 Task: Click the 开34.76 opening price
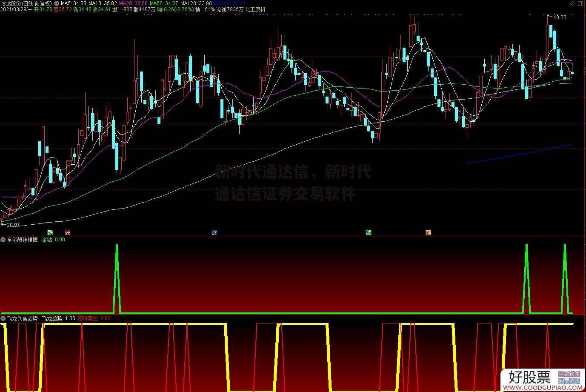coord(43,9)
